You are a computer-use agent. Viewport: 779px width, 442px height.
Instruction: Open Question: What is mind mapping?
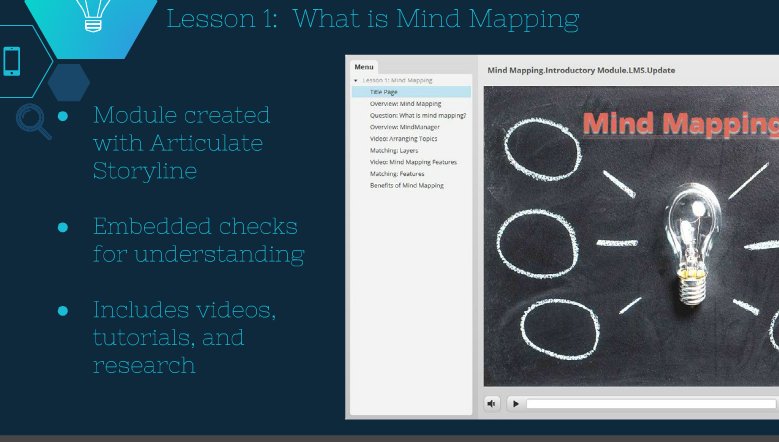pyautogui.click(x=418, y=115)
